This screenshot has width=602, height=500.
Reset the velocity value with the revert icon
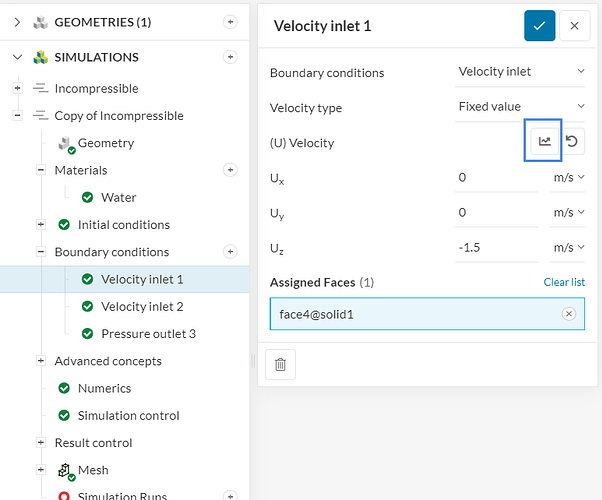point(574,142)
